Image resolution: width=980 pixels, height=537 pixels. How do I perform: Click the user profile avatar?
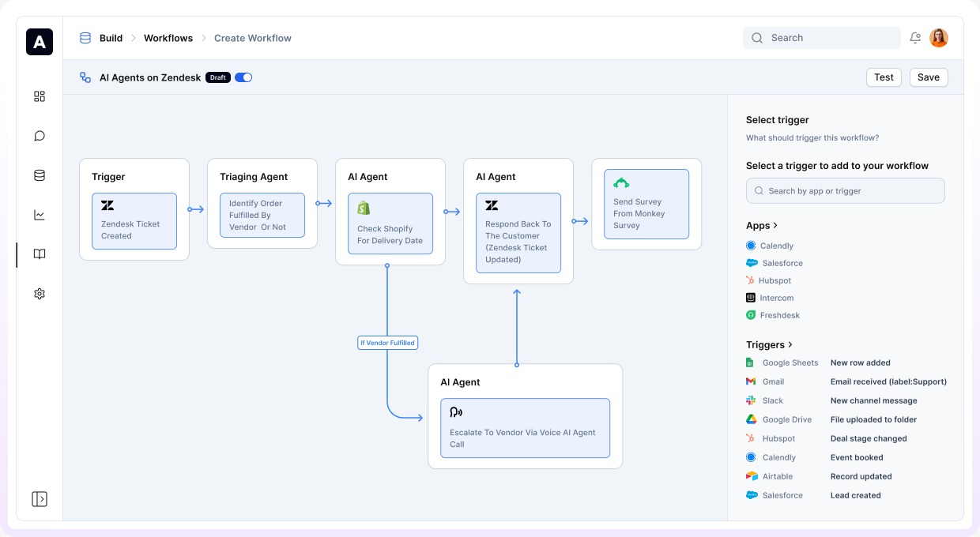coord(938,38)
